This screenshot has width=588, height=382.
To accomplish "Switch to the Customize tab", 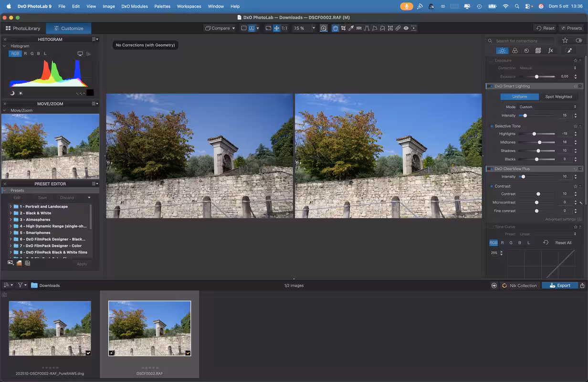I will tap(69, 28).
